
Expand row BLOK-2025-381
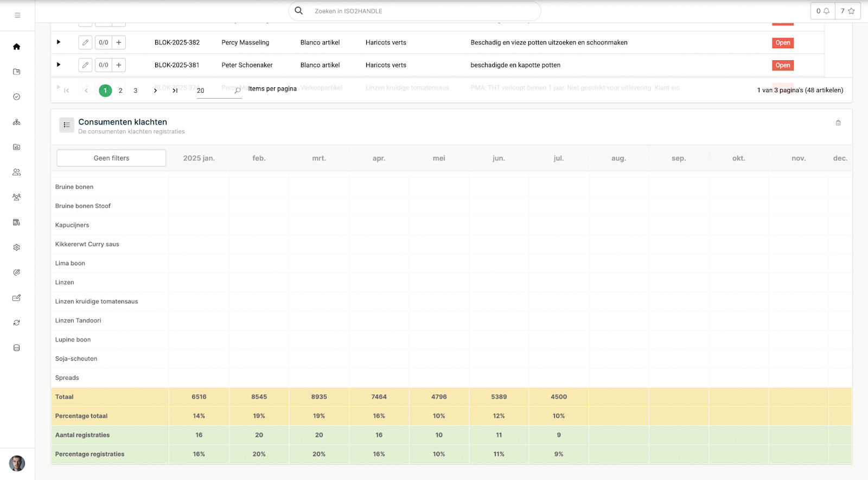tap(59, 65)
